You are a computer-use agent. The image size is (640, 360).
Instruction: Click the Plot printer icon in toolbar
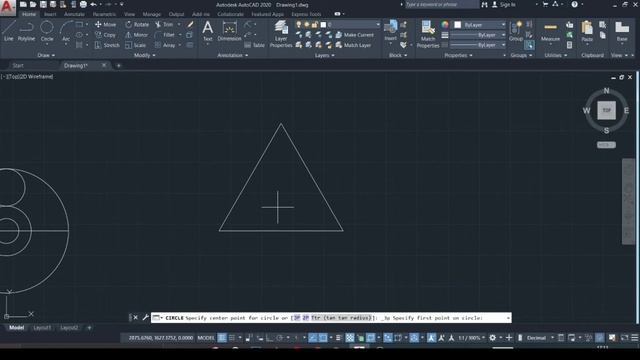click(83, 4)
